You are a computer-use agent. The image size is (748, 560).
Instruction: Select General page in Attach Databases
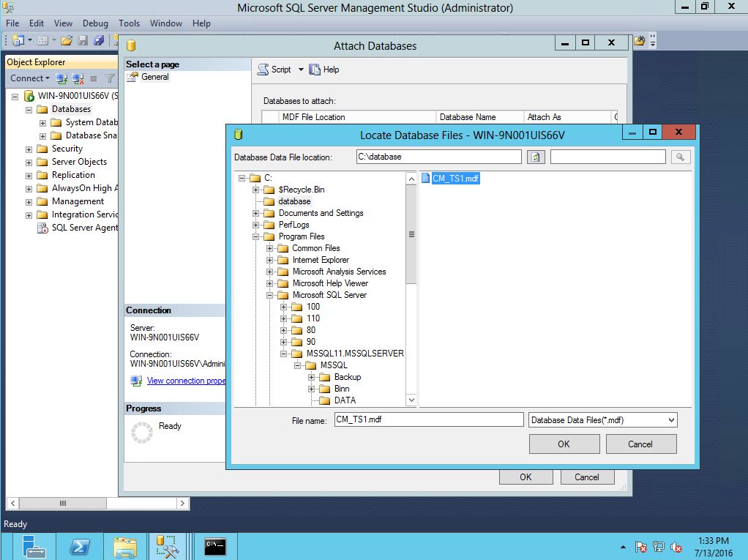[154, 77]
